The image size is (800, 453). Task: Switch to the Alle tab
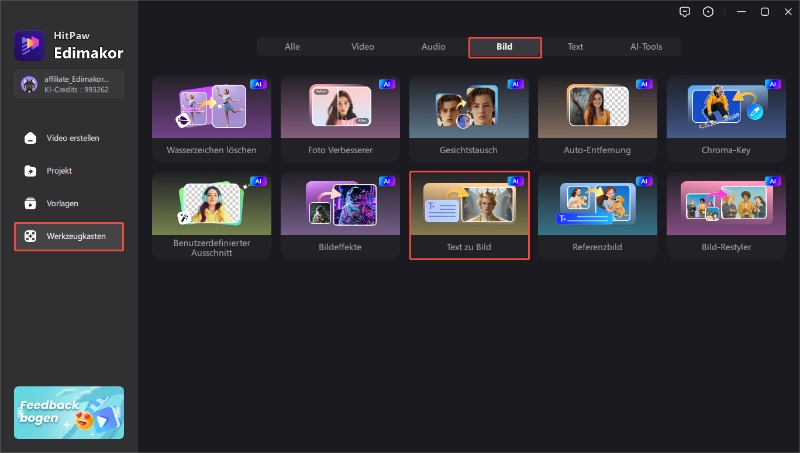point(292,47)
